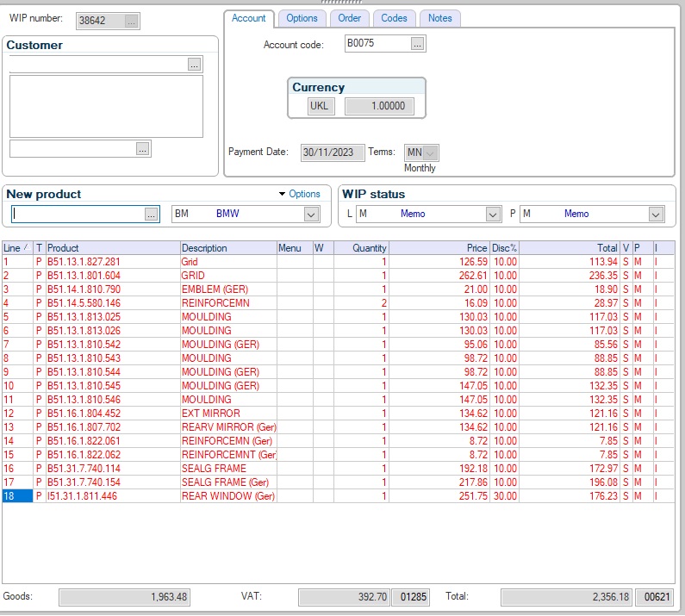Screen dimensions: 685x616
Task: Switch to the Options tab
Action: pos(302,18)
